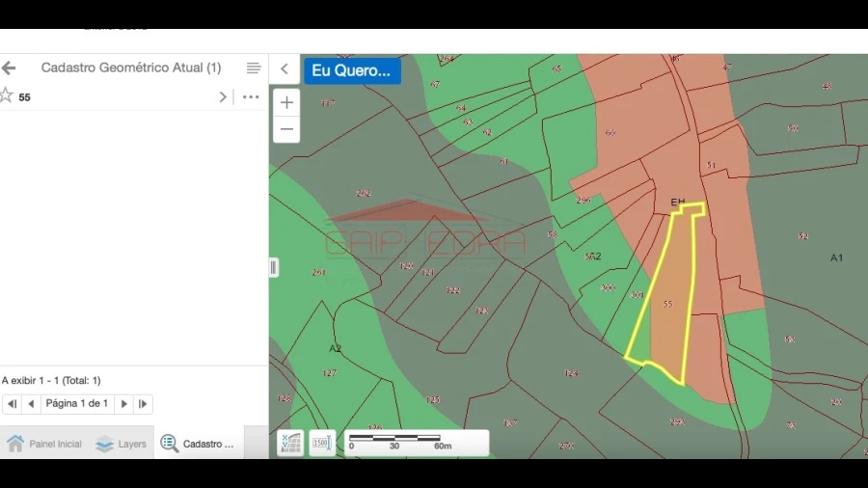The image size is (868, 488).
Task: Expand details of result 55
Action: pos(223,96)
